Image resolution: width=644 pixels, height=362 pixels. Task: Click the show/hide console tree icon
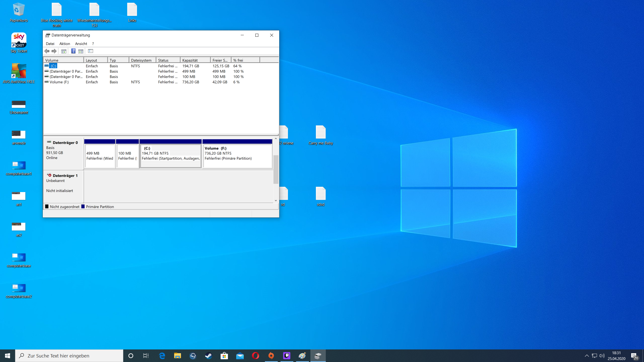(64, 51)
